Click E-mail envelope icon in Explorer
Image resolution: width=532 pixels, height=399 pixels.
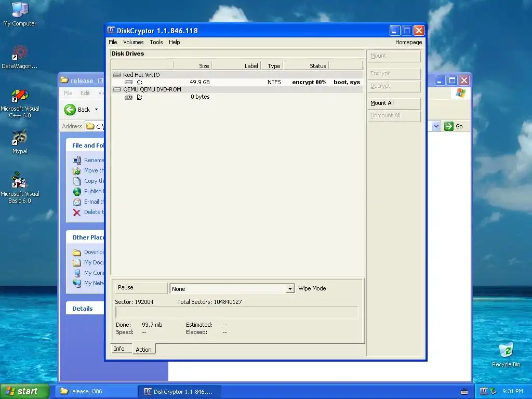pos(77,202)
